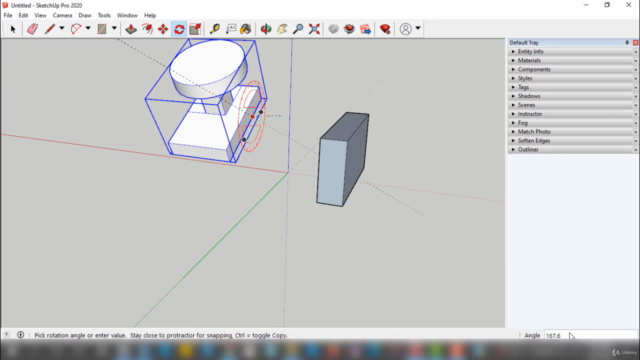Open the Shape tool dropdown arrow

[114, 29]
